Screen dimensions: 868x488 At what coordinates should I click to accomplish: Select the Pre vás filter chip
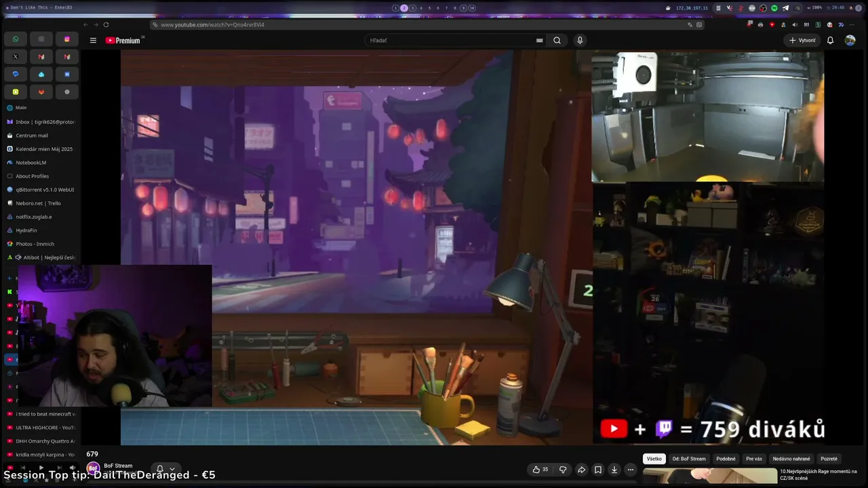click(x=754, y=459)
